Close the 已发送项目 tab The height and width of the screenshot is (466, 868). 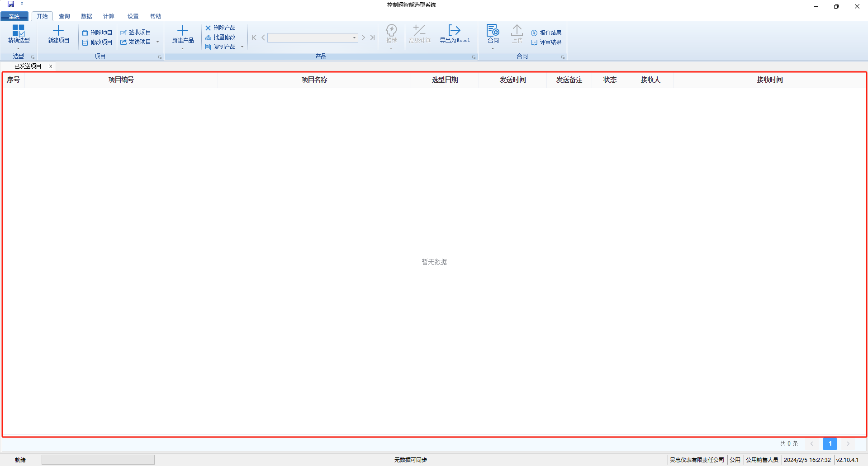51,66
